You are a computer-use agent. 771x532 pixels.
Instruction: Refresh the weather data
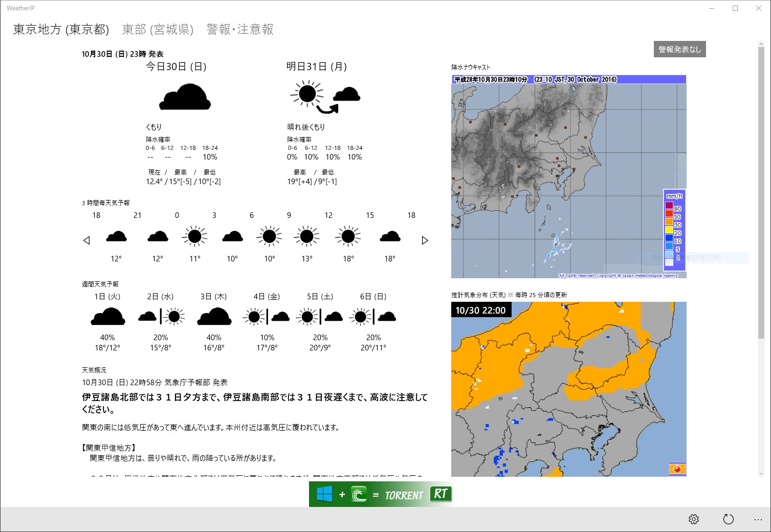pos(728,519)
